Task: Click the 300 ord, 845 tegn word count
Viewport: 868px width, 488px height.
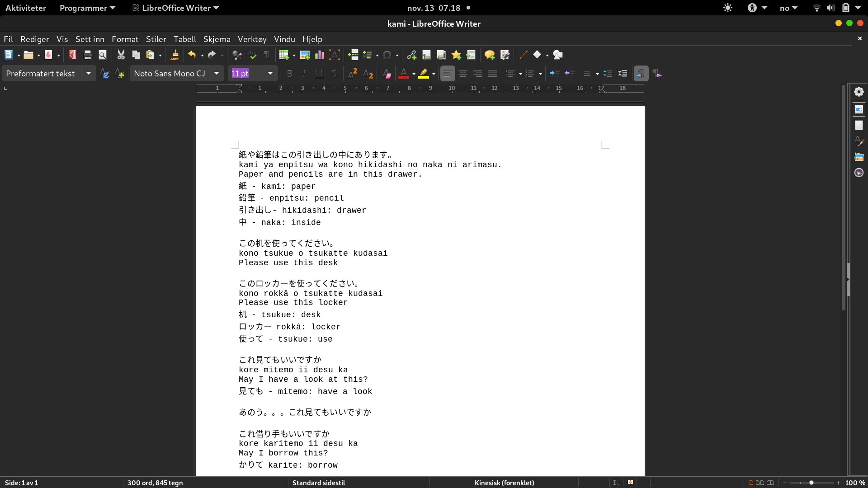Action: point(155,483)
